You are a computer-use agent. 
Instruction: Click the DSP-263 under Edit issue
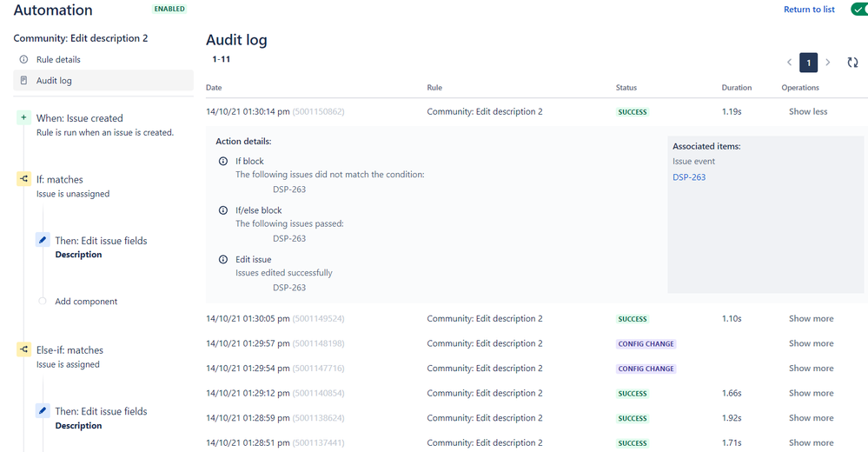pos(289,288)
